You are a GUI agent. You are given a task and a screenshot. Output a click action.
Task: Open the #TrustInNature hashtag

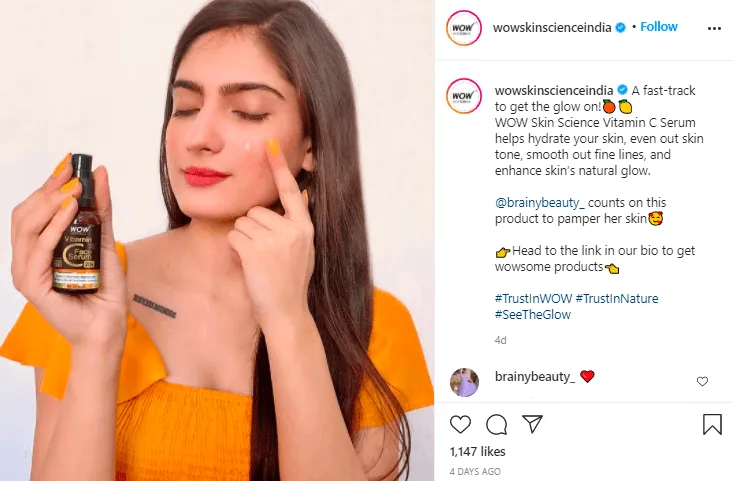(617, 298)
